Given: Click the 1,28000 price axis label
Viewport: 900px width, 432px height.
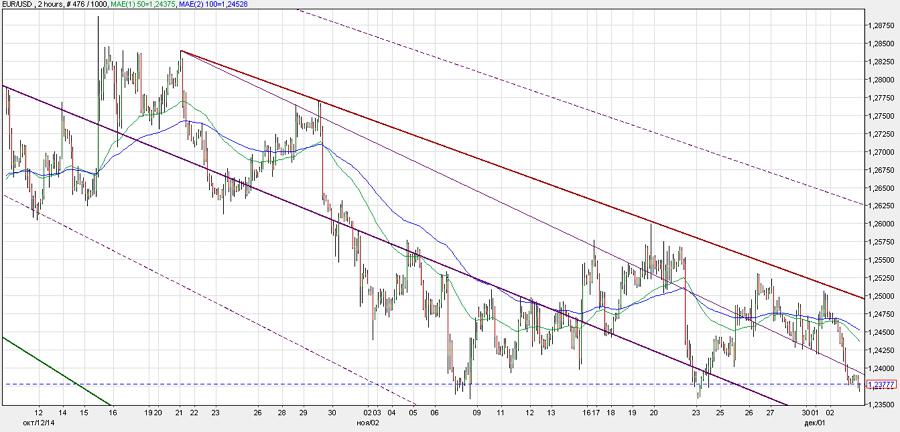Looking at the screenshot, I should coord(882,80).
